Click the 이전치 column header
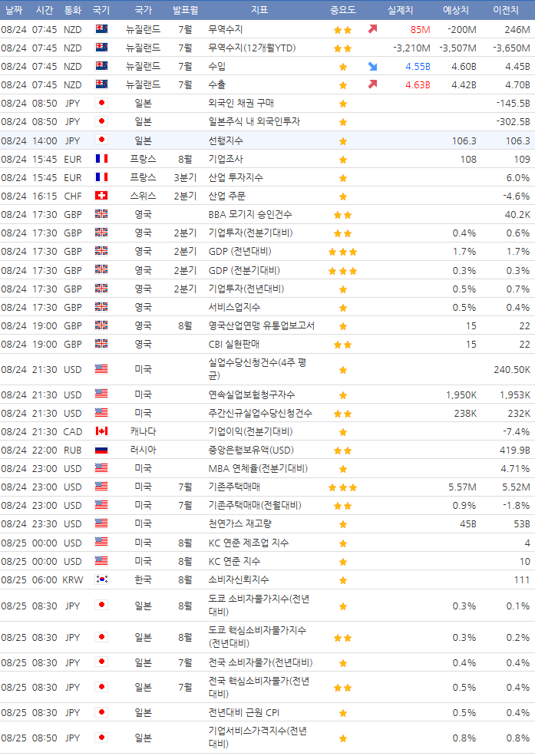Viewport: 535px width, 756px height. (x=506, y=10)
